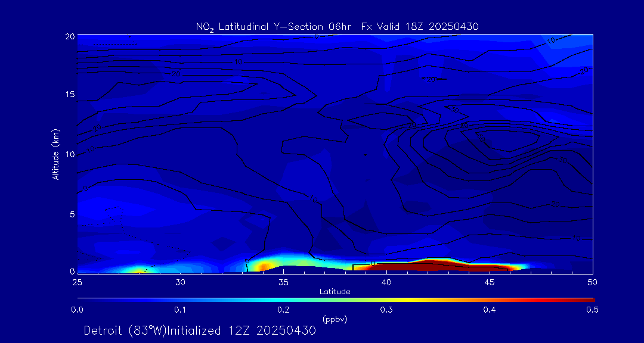This screenshot has width=644, height=343.
Task: Click the colorbar value label 0.3
Action: pyautogui.click(x=386, y=310)
